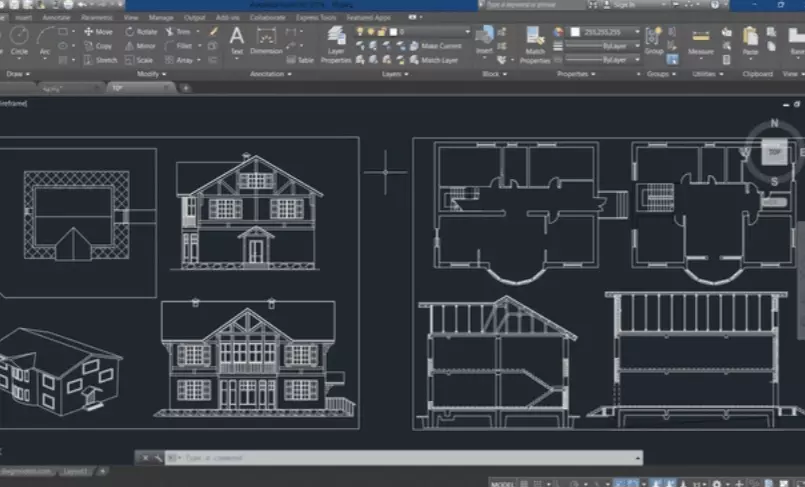
Task: Expand the Draw panel
Action: pyautogui.click(x=18, y=74)
